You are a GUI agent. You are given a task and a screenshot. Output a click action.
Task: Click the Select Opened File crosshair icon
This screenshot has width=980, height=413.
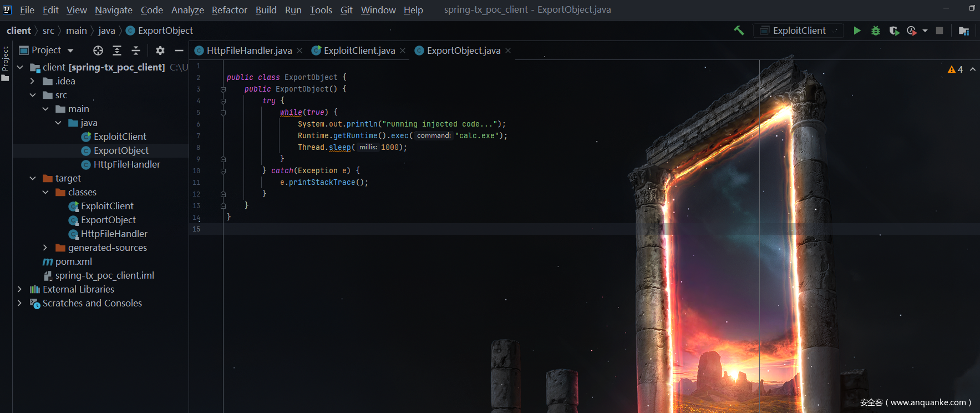[x=98, y=51]
